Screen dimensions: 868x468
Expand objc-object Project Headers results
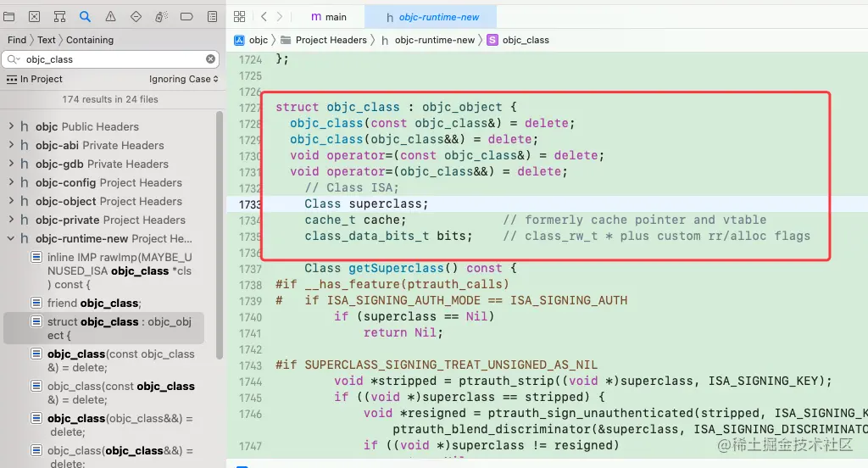tap(11, 201)
